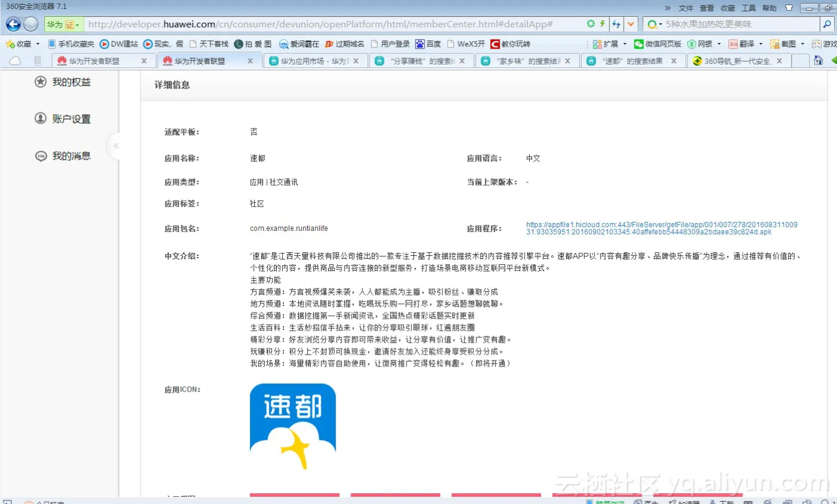Collapse the sidebar with the « handle
Image resolution: width=837 pixels, height=504 pixels.
pyautogui.click(x=115, y=145)
